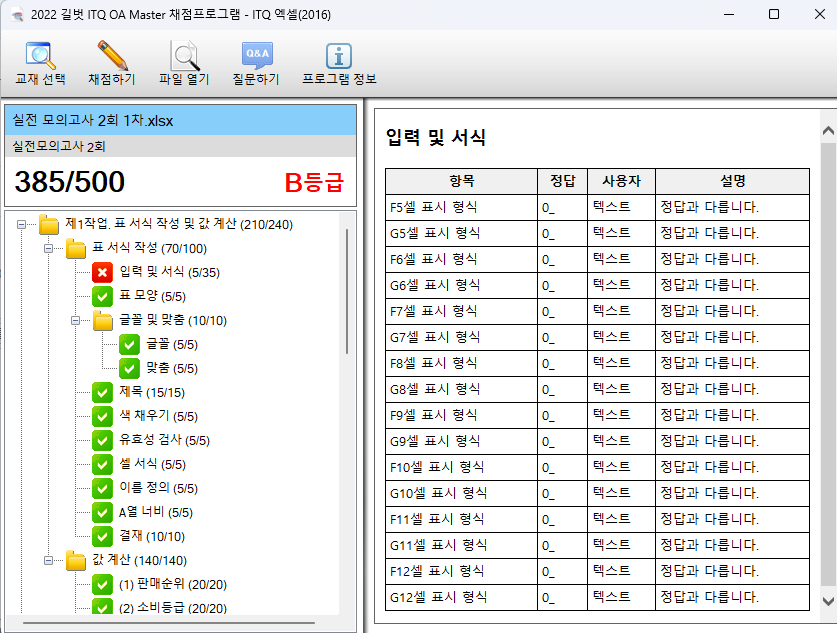Click the 정답 column header
Screen dimensions: 837x633
(x=563, y=181)
